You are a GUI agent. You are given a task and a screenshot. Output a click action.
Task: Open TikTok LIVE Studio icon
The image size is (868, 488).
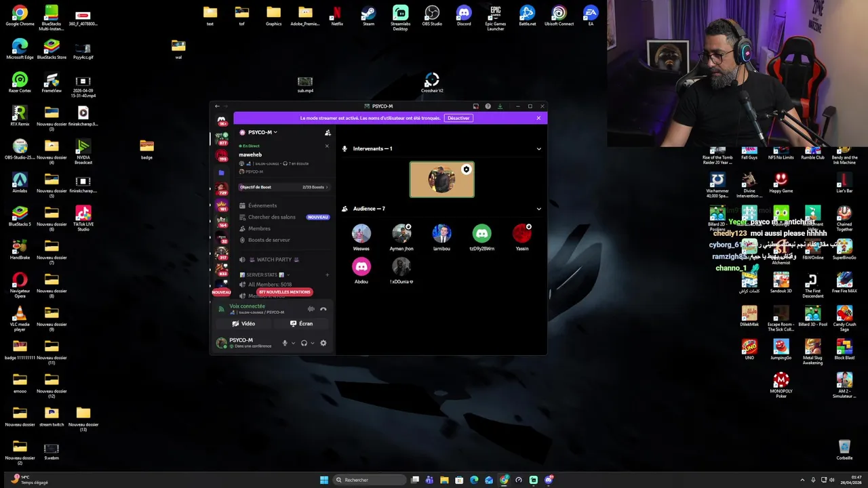pos(83,219)
